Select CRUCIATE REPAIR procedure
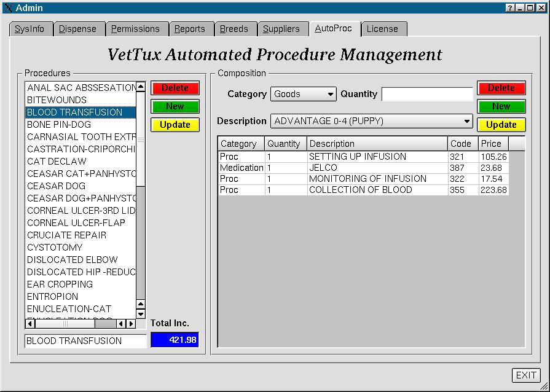The height and width of the screenshot is (392, 550). [x=81, y=235]
